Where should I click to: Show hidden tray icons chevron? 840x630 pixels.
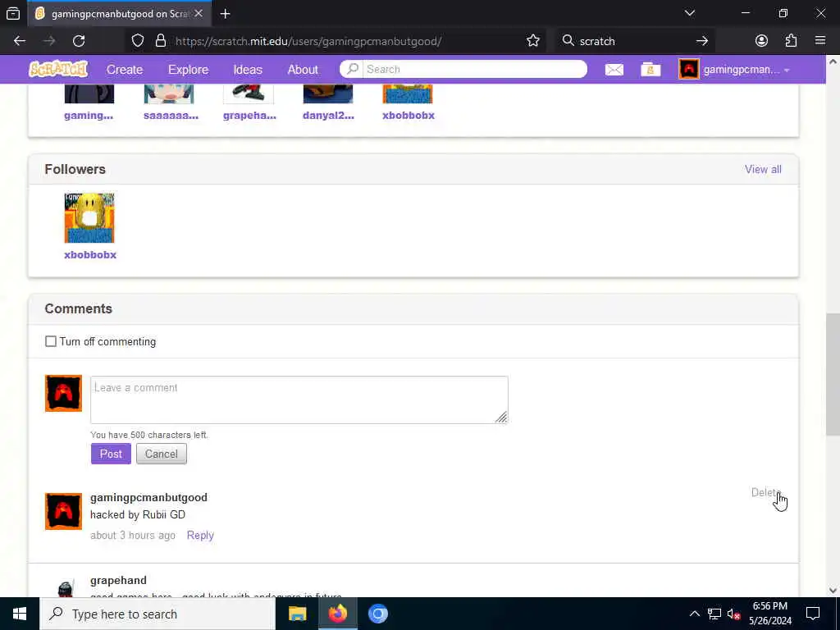694,614
